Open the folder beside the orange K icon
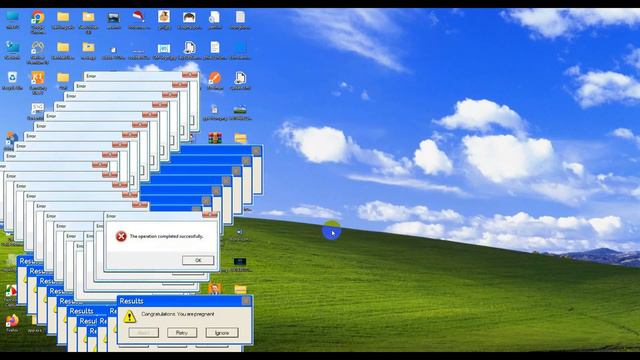This screenshot has height=360, width=640. 63,78
